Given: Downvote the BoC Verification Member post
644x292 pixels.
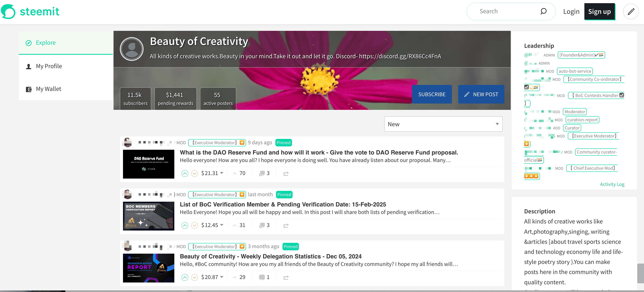Looking at the screenshot, I should 194,225.
